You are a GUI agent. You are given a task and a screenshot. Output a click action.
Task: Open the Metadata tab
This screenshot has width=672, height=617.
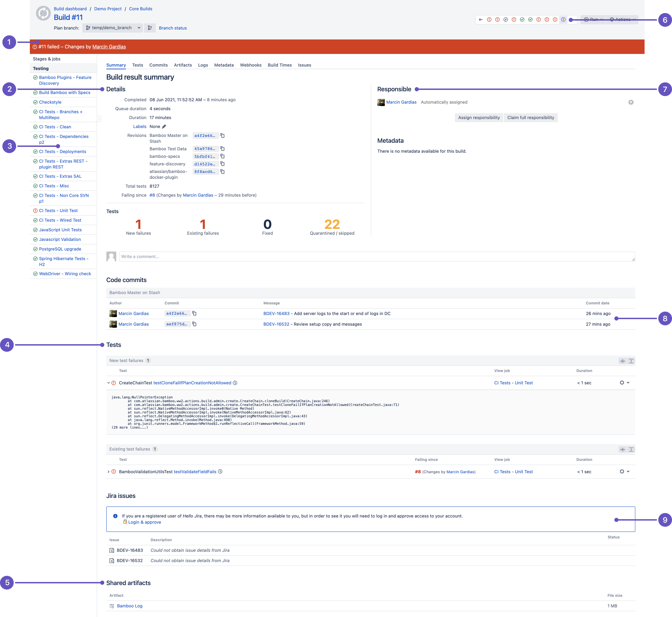click(224, 65)
